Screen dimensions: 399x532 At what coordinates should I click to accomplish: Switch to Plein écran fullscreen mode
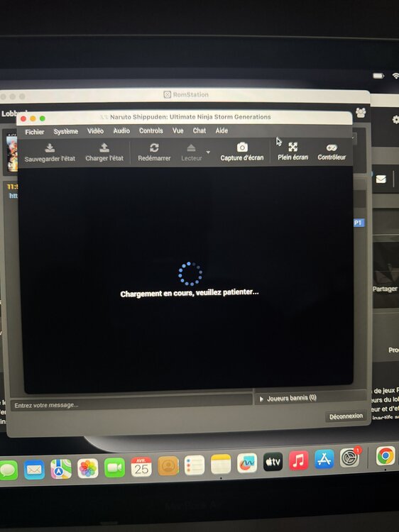click(293, 151)
